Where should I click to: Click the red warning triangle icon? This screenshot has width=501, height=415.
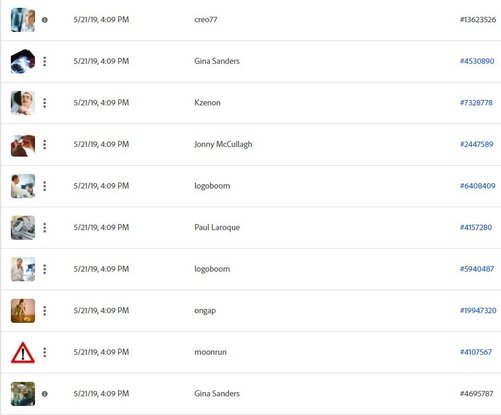(x=23, y=352)
